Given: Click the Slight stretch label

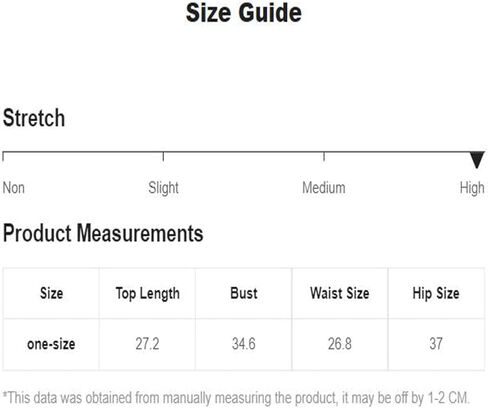Looking at the screenshot, I should click(163, 188).
